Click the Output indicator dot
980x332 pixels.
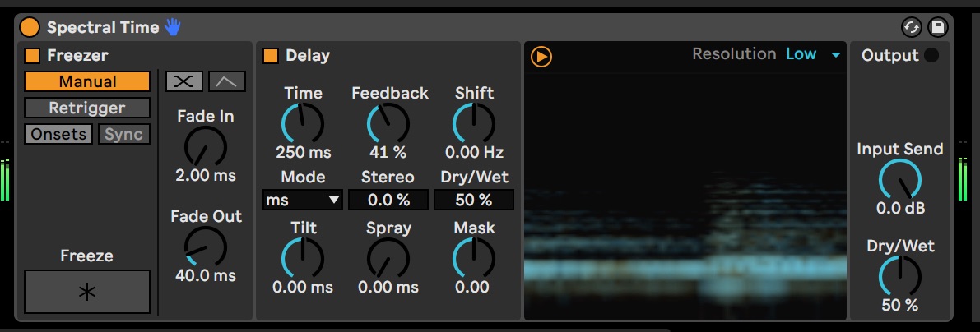(x=931, y=56)
